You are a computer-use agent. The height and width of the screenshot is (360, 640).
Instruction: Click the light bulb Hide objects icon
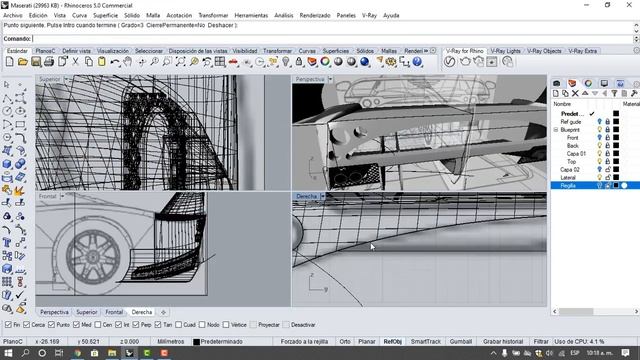(x=286, y=62)
